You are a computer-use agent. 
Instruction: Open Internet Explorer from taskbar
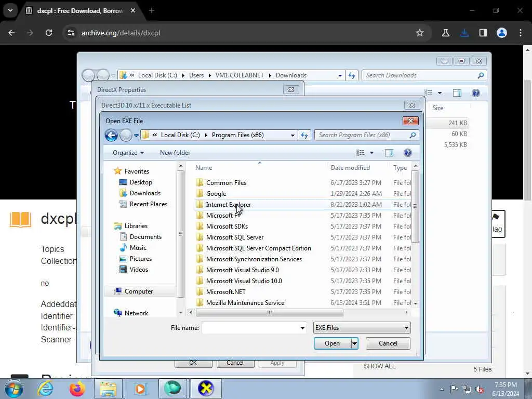pos(45,389)
